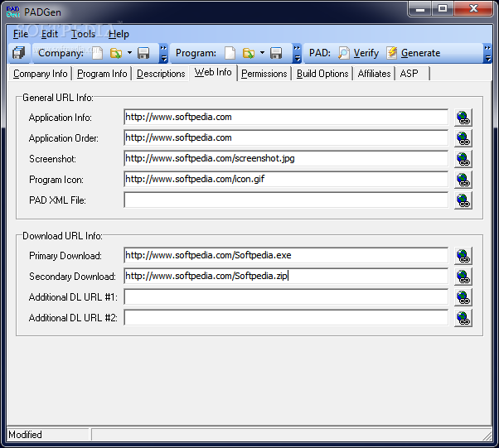Image resolution: width=499 pixels, height=448 pixels.
Task: Click the Modified status bar text
Action: pyautogui.click(x=25, y=434)
